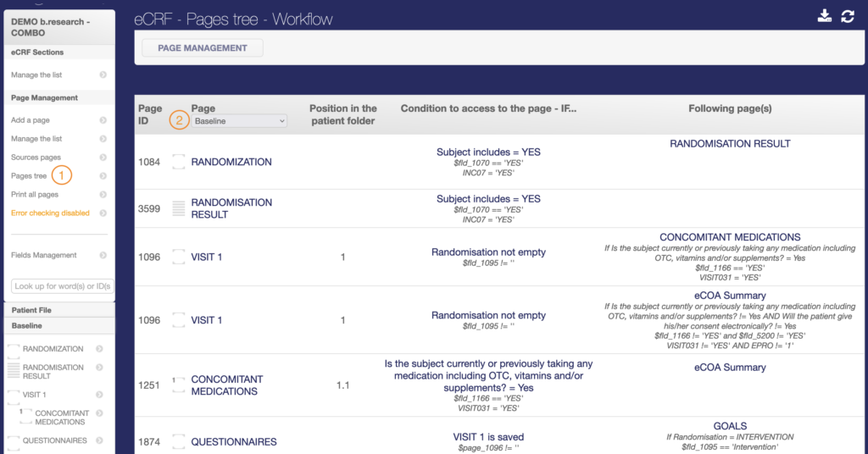The image size is (868, 454).
Task: Open the Baseline page filter dropdown
Action: (239, 121)
